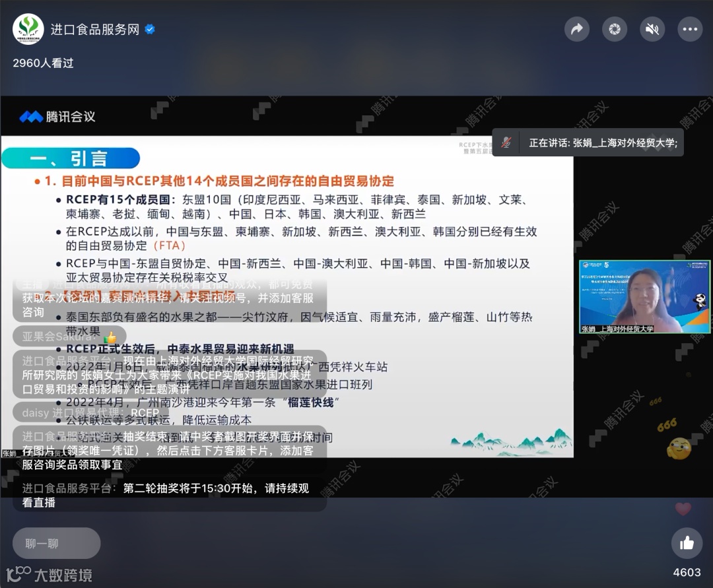Click the share arrow icon
The image size is (713, 588).
click(x=577, y=29)
